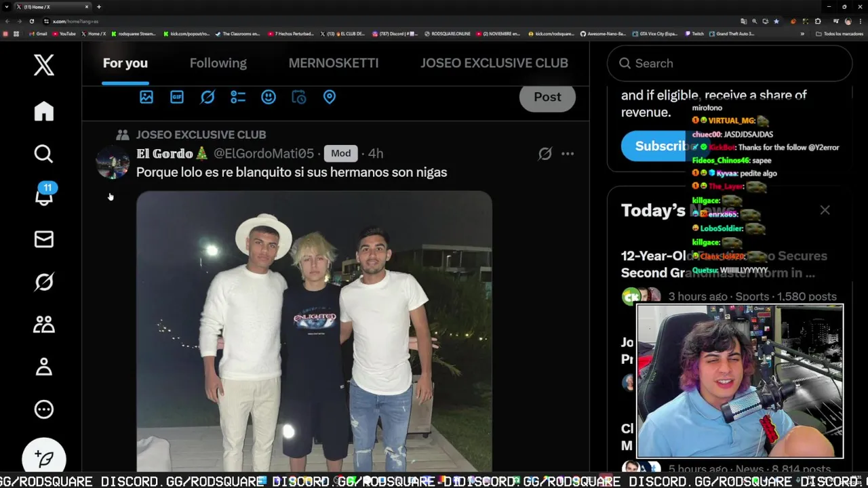Open the Twitch bookmark
The width and height of the screenshot is (868, 488).
pos(694,34)
